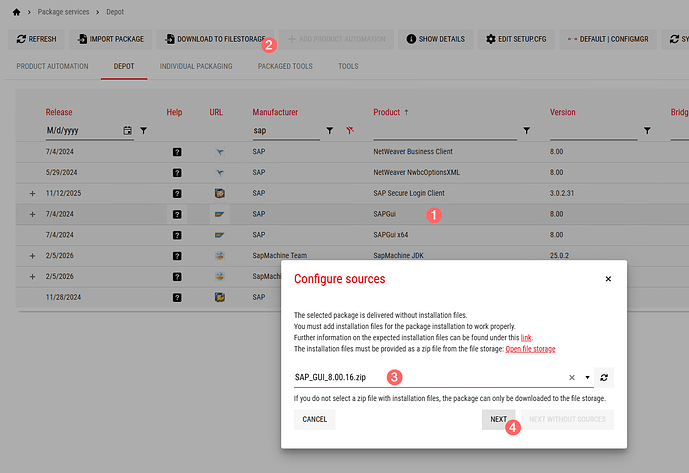Expand the SAP Secure Login Client row
Screen dimensions: 689x473
[32, 193]
